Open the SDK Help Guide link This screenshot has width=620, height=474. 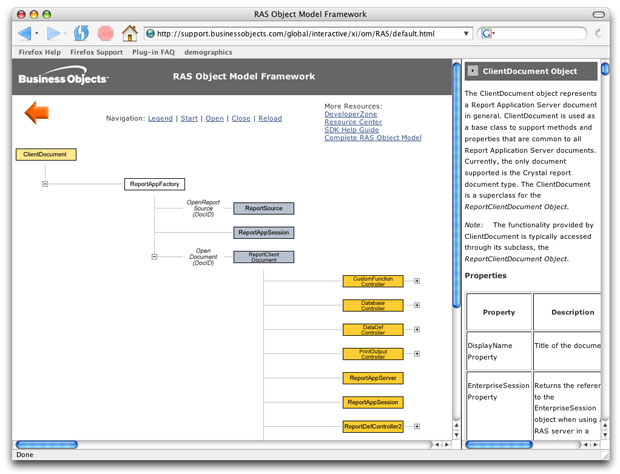pyautogui.click(x=352, y=130)
